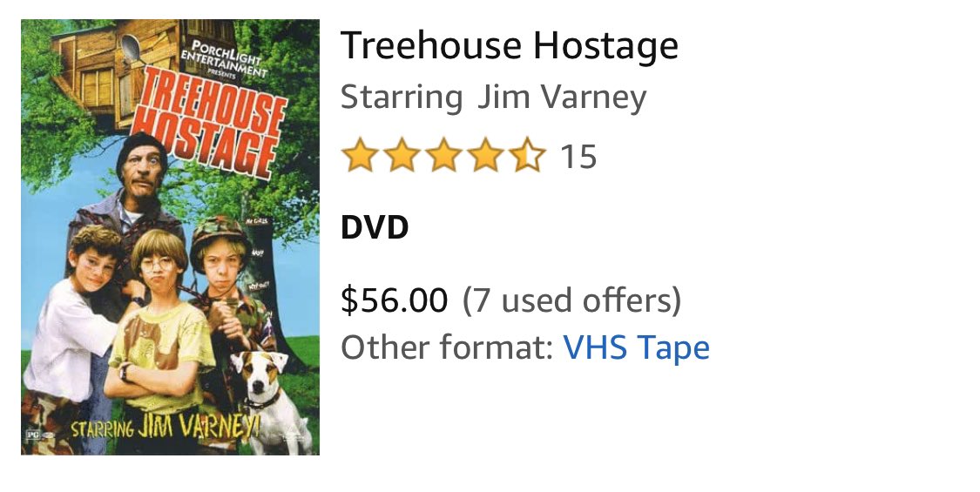Image resolution: width=980 pixels, height=492 pixels.
Task: Click the first gold rating star
Action: tap(361, 155)
